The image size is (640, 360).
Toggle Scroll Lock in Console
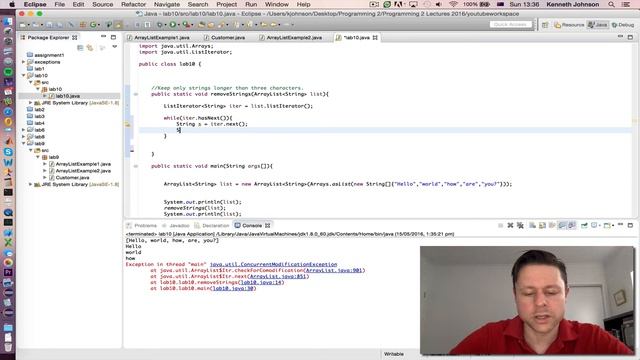point(542,225)
